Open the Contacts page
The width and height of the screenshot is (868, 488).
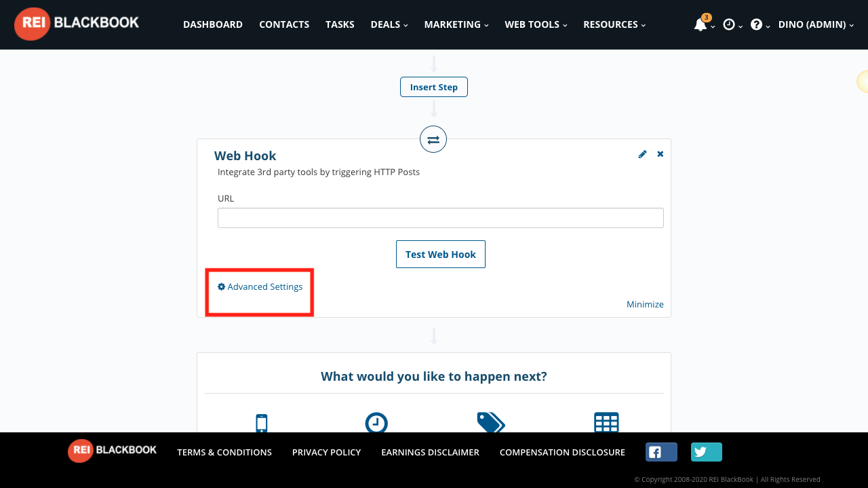pyautogui.click(x=284, y=24)
